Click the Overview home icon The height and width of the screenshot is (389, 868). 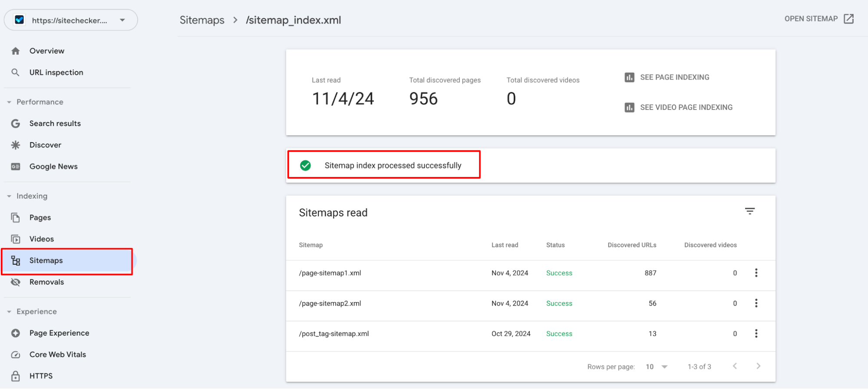tap(16, 51)
